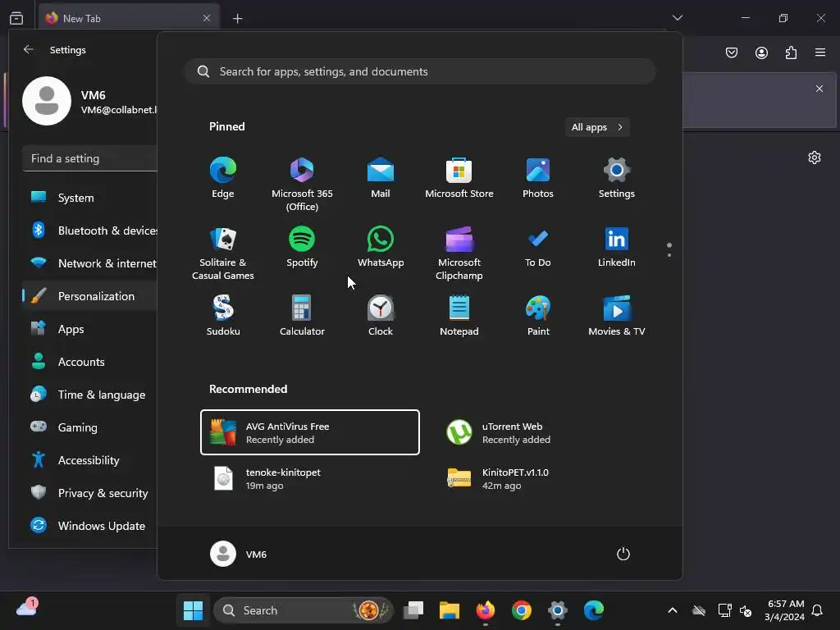Open a new Firefox tab with plus

click(237, 18)
